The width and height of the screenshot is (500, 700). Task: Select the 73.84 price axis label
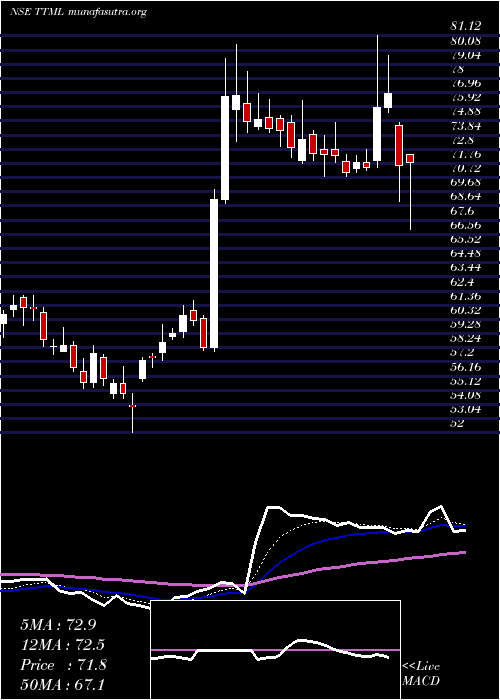[465, 126]
